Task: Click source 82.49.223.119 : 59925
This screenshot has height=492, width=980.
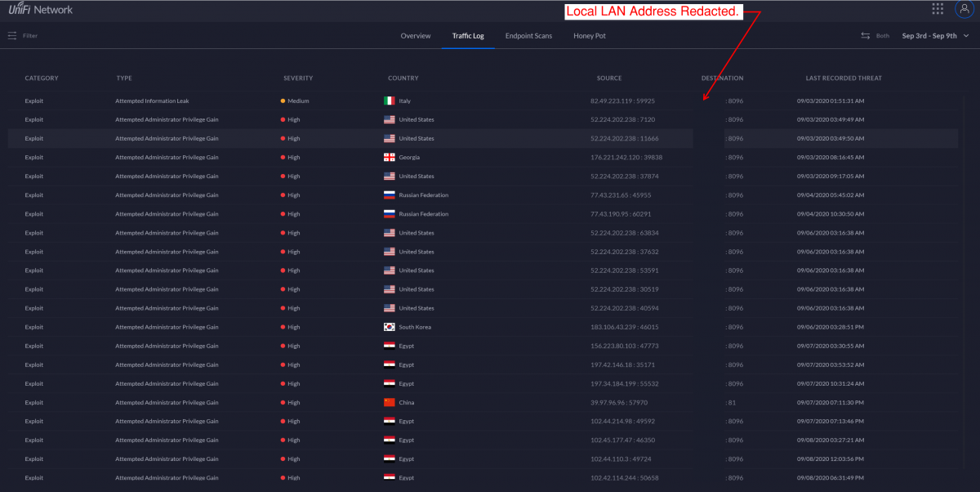Action: pos(622,101)
